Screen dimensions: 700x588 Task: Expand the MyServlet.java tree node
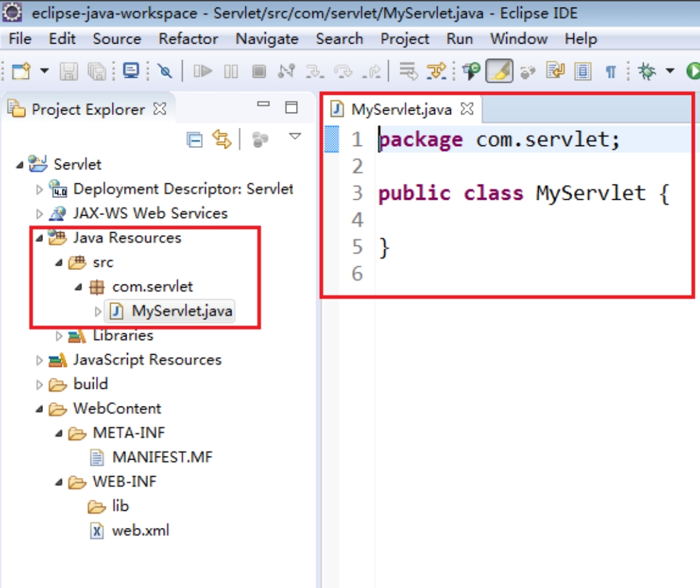(98, 311)
